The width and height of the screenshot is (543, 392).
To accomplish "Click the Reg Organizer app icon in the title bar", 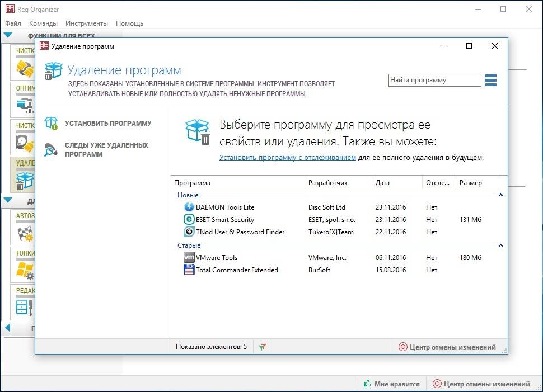I will tap(10, 8).
